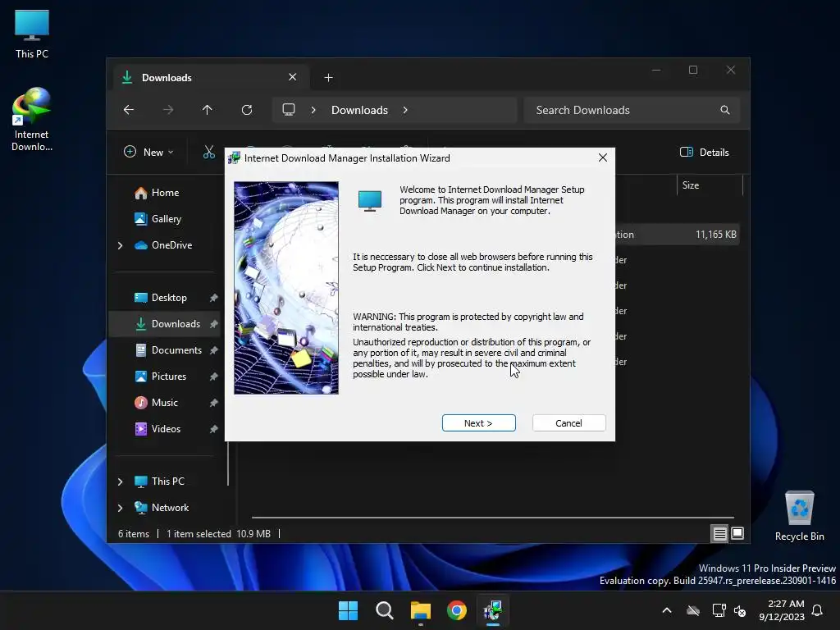Open This PC desktop icon

pos(32,34)
